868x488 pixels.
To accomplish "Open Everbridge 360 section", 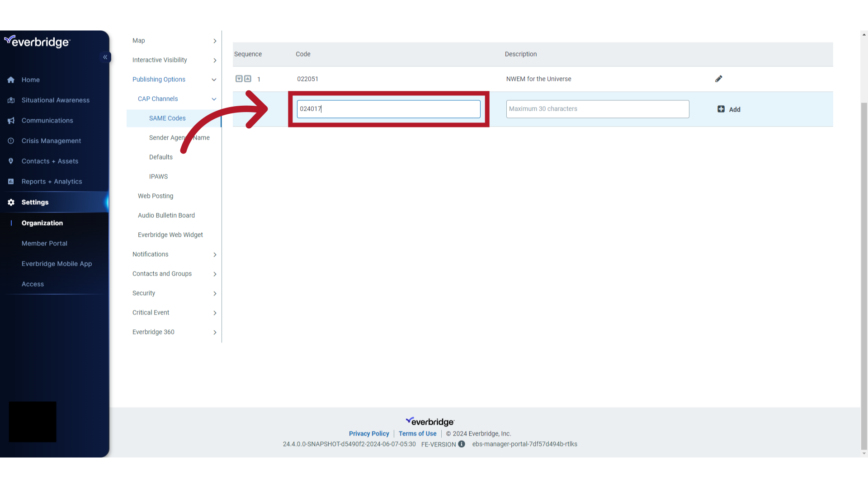I will click(153, 332).
